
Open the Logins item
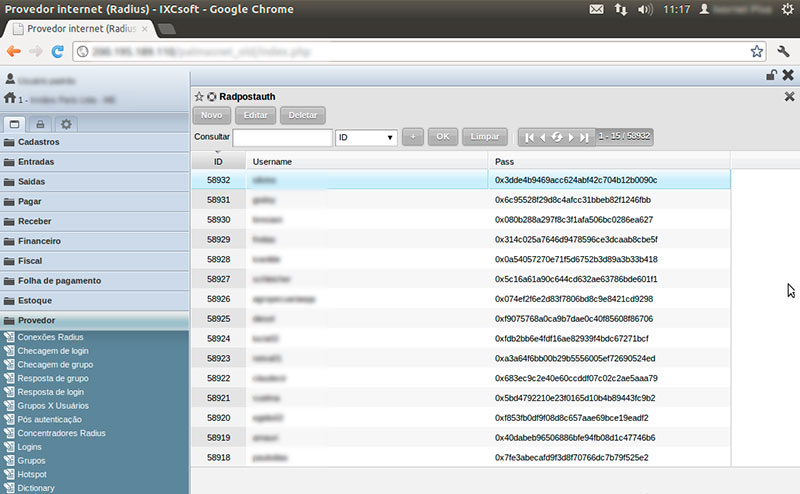(29, 447)
